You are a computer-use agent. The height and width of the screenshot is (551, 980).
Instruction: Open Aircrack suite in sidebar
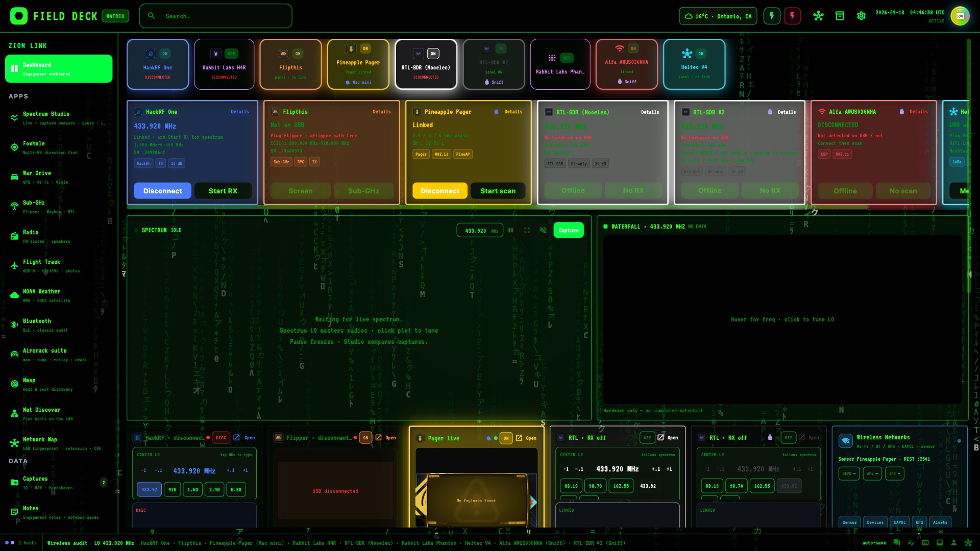(x=59, y=355)
